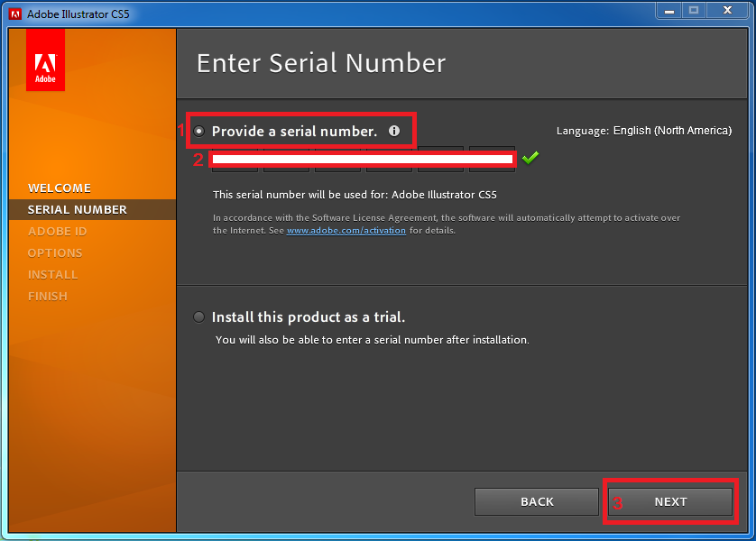Click the NEXT button
The image size is (756, 541).
tap(670, 501)
